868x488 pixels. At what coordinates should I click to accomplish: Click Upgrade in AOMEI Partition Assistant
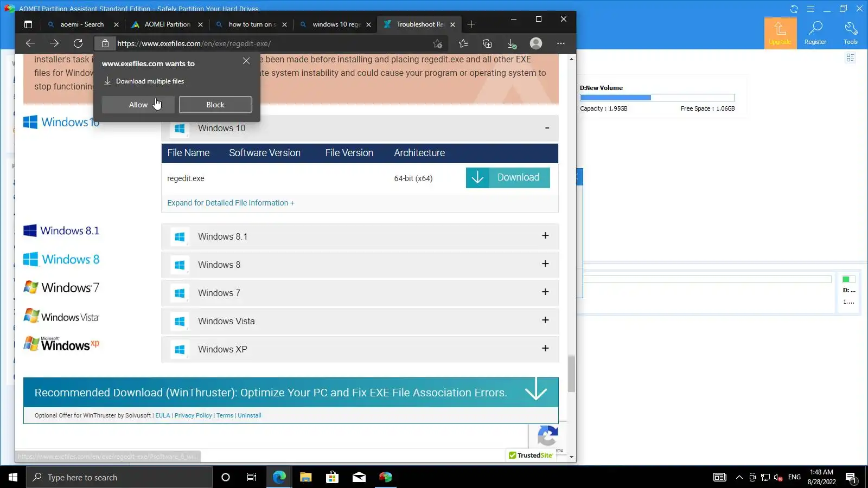point(780,33)
